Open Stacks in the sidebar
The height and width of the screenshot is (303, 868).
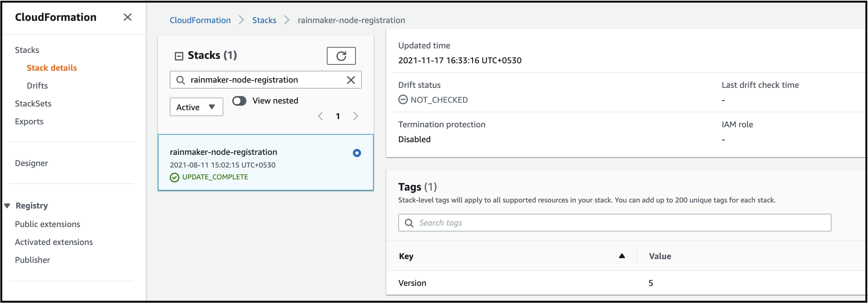coord(27,50)
